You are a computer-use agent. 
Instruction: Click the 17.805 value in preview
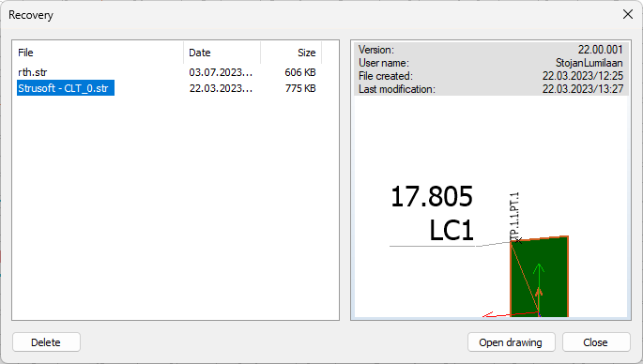[432, 197]
